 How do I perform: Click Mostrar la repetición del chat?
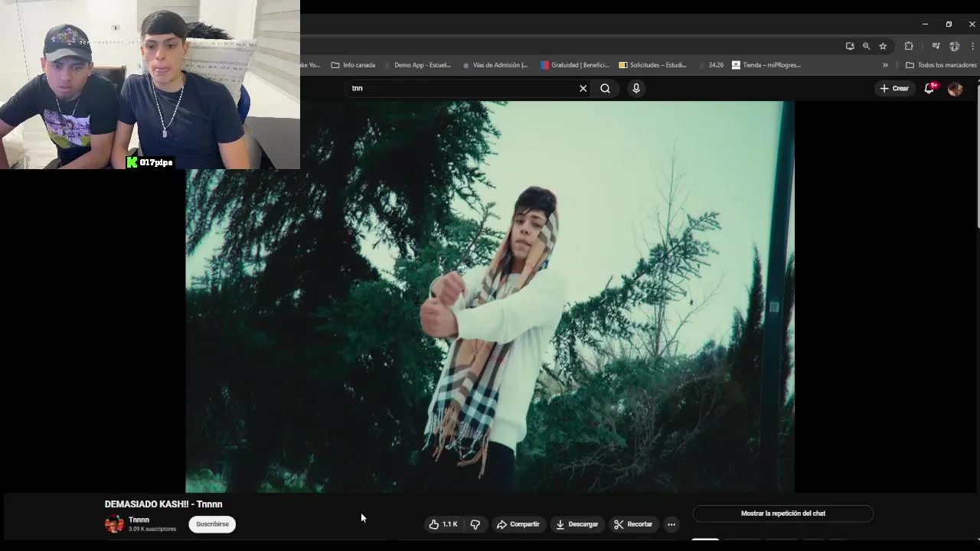click(x=782, y=514)
